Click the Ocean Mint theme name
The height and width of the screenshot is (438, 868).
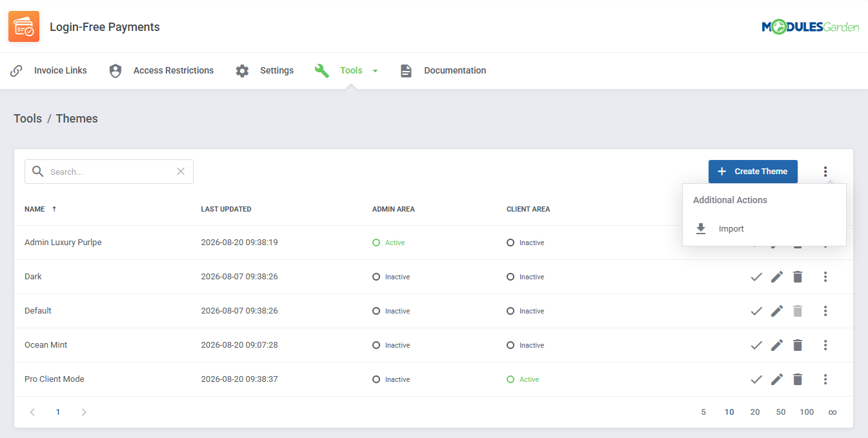tap(46, 345)
